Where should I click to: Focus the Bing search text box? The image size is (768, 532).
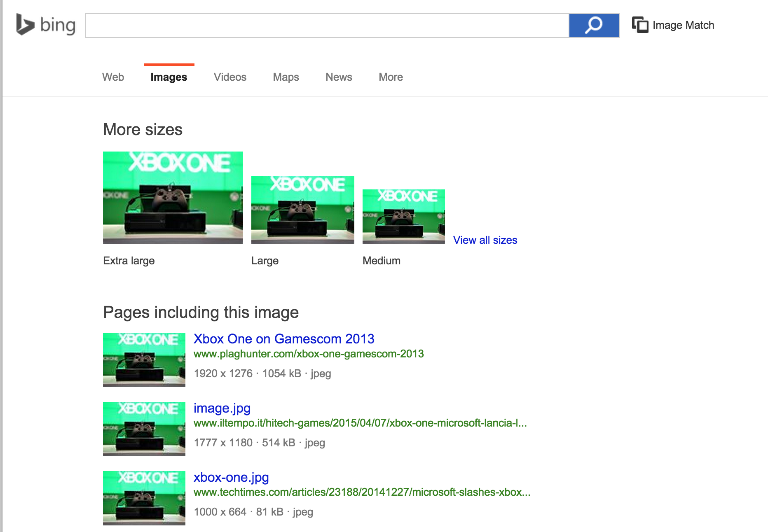pyautogui.click(x=327, y=26)
